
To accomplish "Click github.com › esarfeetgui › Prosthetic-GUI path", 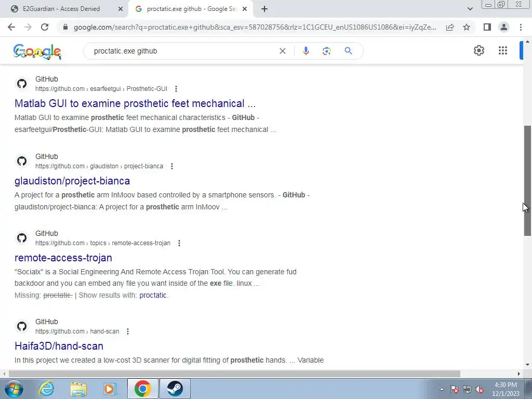I will pos(101,89).
